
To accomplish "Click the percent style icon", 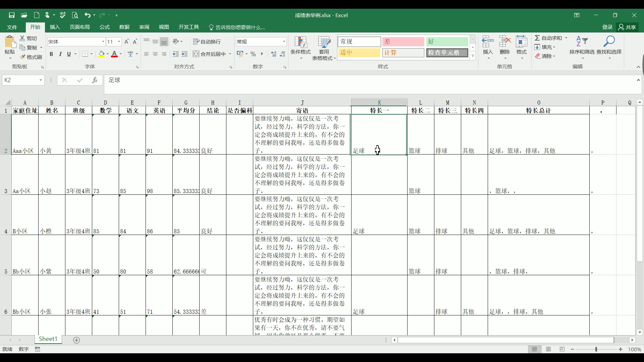I will pyautogui.click(x=253, y=54).
